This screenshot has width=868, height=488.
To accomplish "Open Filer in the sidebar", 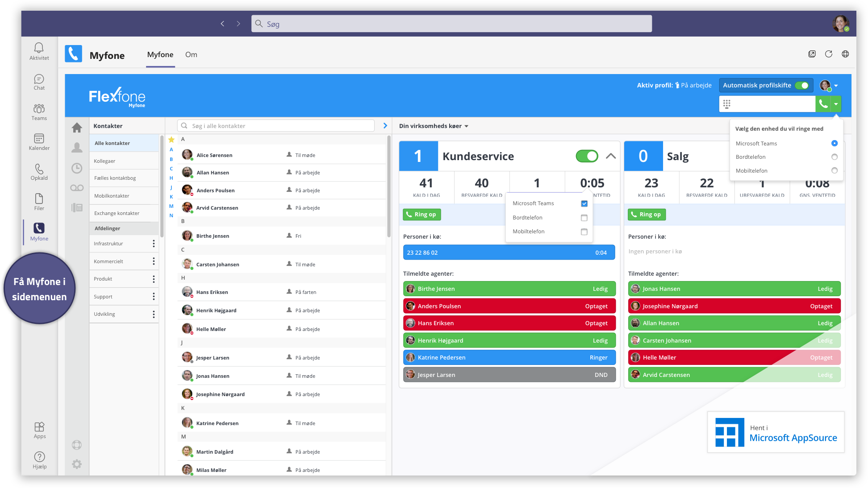I will click(x=39, y=202).
